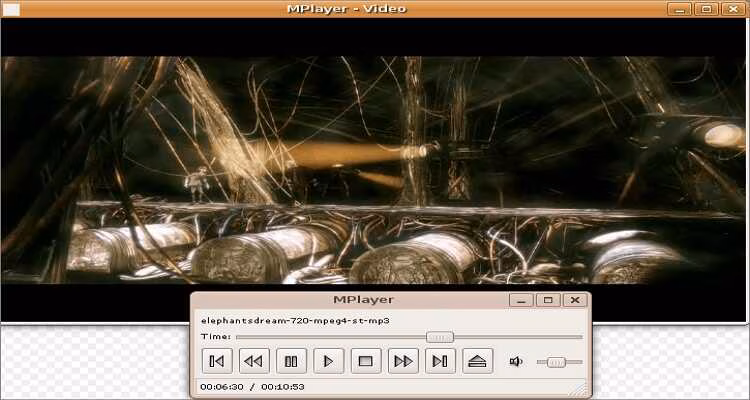Close the MPlayer control window

(575, 300)
